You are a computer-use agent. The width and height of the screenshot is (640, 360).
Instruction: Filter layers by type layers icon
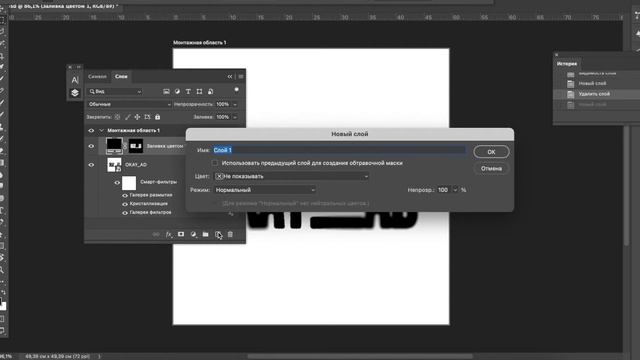tap(188, 91)
